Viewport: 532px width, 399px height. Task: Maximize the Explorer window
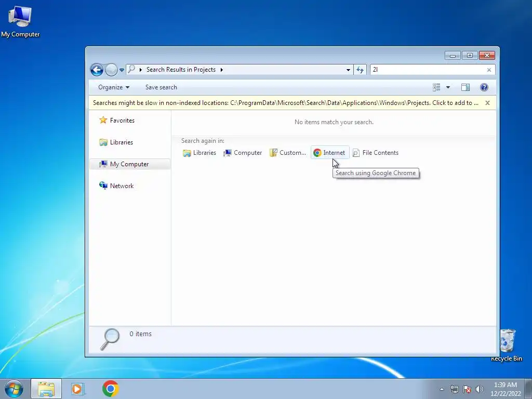[470, 55]
